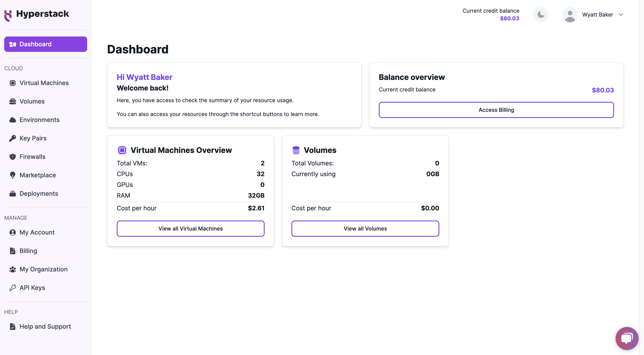Viewport: 644px width, 355px height.
Task: Click the Help and Support link
Action: coord(45,326)
